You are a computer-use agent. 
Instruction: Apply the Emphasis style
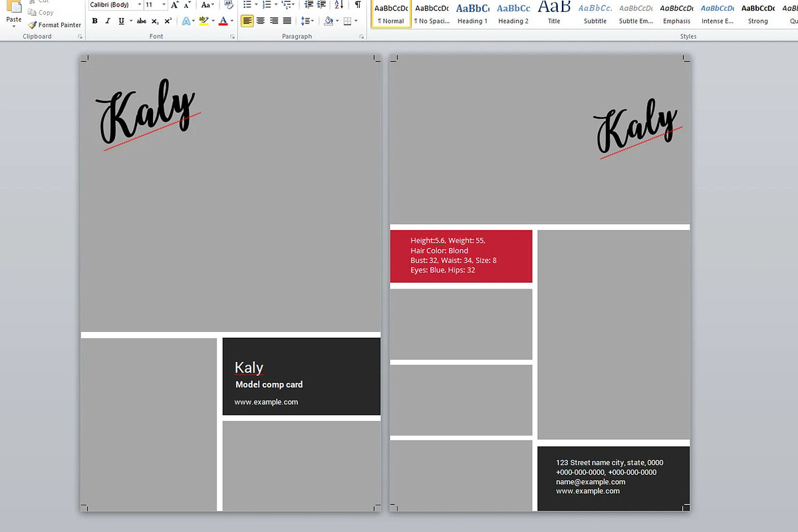677,13
